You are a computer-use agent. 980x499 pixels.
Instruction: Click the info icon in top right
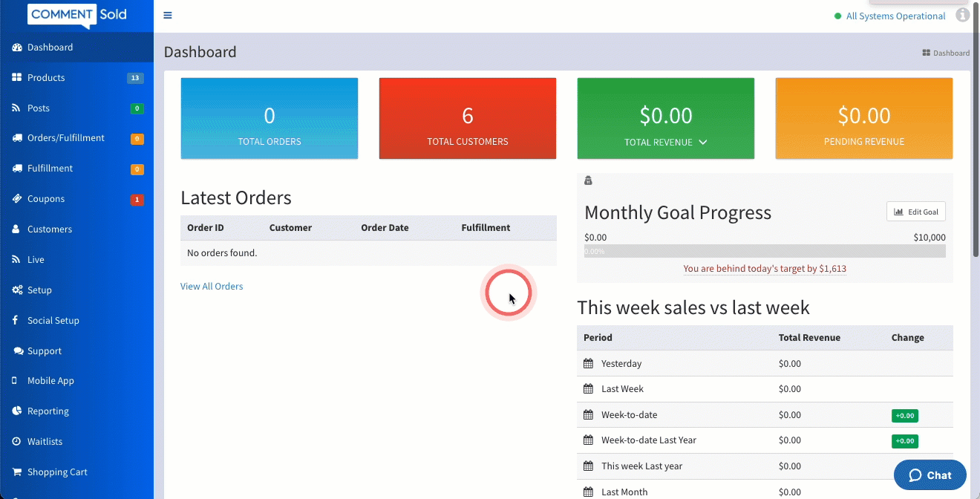(962, 15)
